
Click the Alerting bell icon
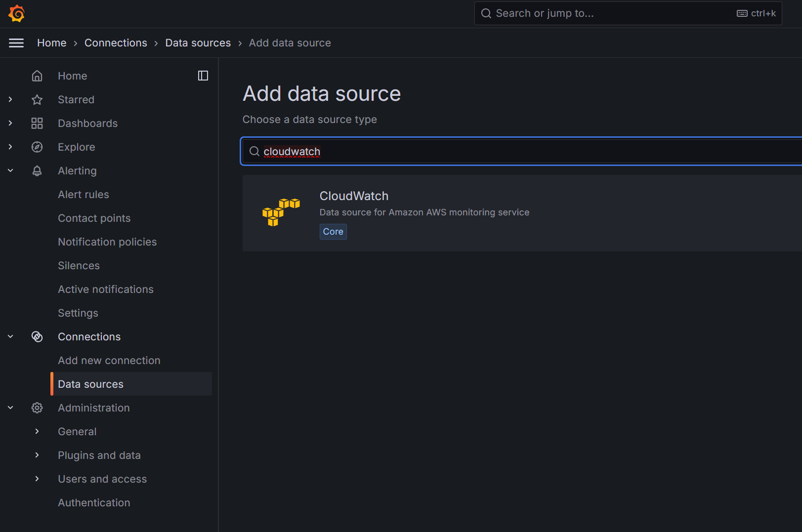37,170
